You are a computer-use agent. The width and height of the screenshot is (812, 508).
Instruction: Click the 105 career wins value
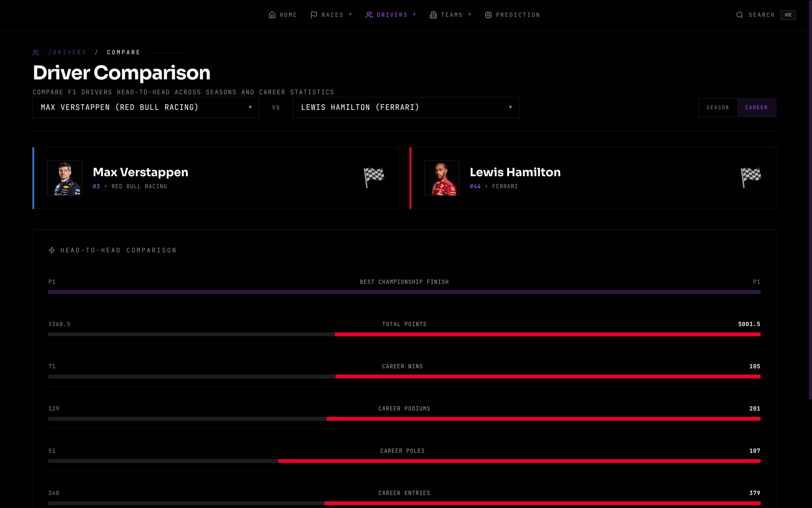click(x=755, y=366)
